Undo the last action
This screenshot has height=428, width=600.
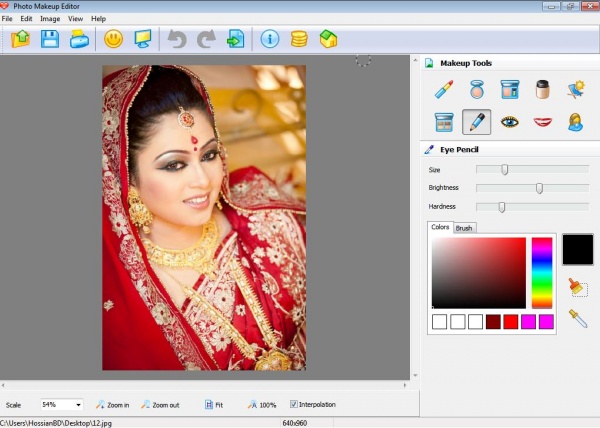coord(177,39)
